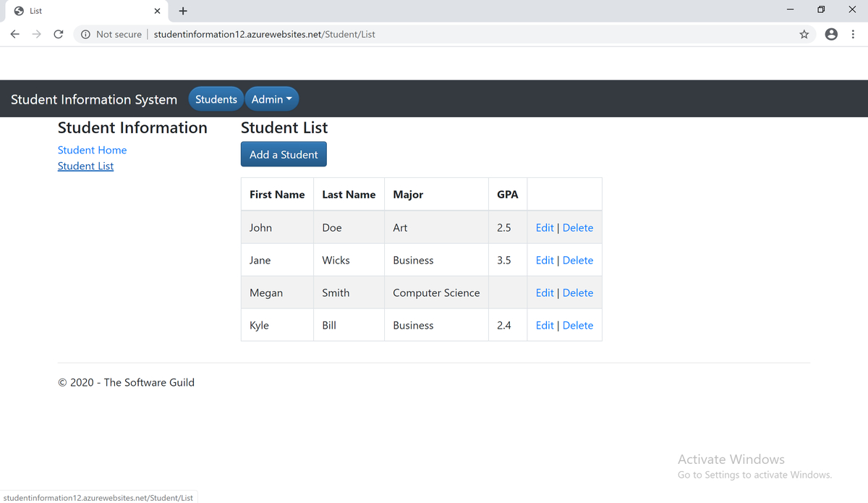The height and width of the screenshot is (503, 868).
Task: Open the Chrome three-dot menu
Action: (854, 34)
